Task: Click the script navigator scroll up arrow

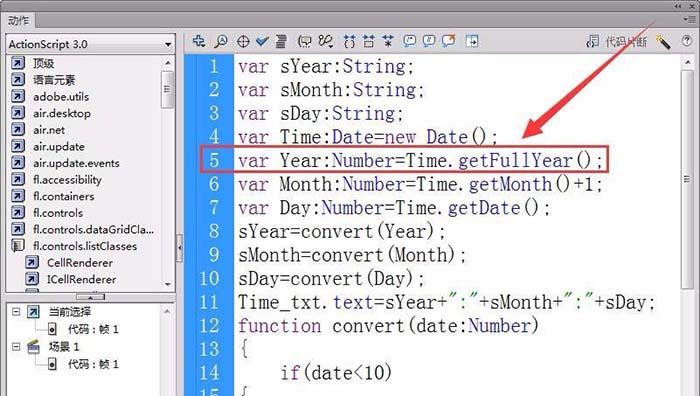Action: 167,312
